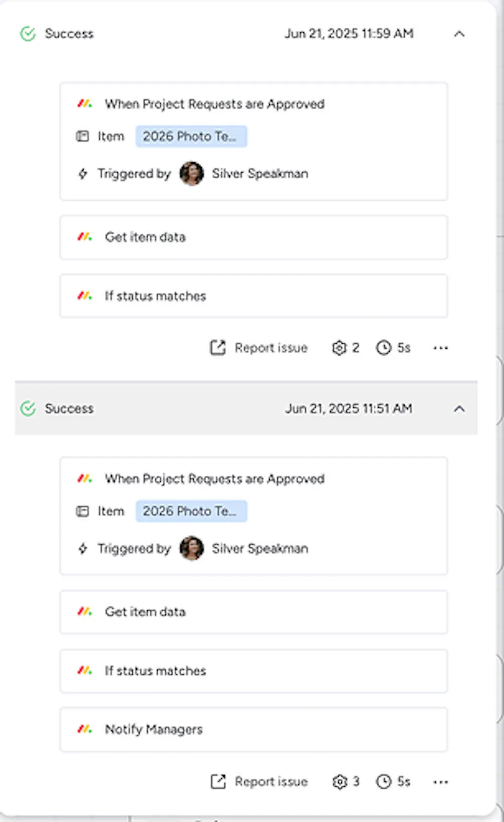Click the clock duration icon in first run
Image resolution: width=504 pixels, height=822 pixels.
(x=384, y=348)
